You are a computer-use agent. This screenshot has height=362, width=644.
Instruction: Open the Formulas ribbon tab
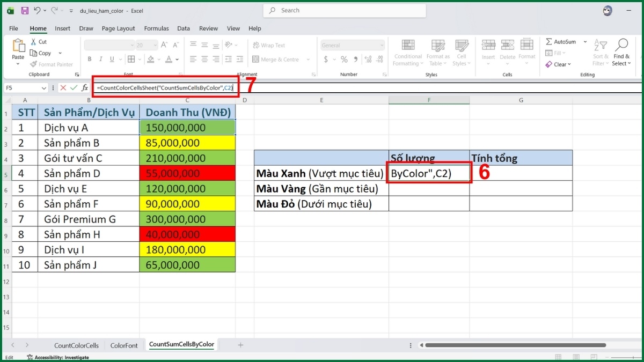[156, 28]
